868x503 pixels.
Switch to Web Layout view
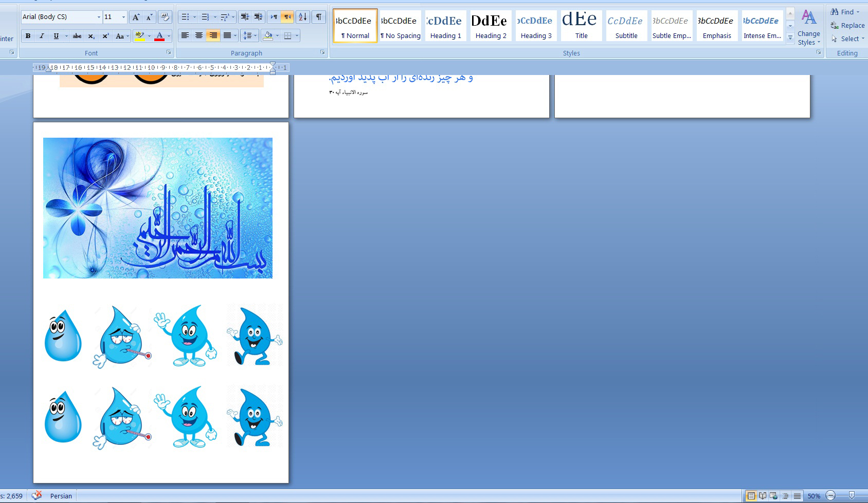click(773, 496)
